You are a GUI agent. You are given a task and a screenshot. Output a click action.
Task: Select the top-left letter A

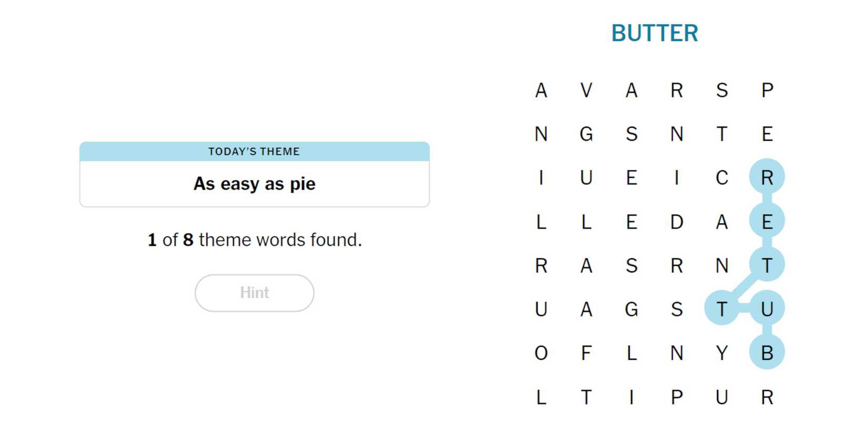[x=541, y=90]
